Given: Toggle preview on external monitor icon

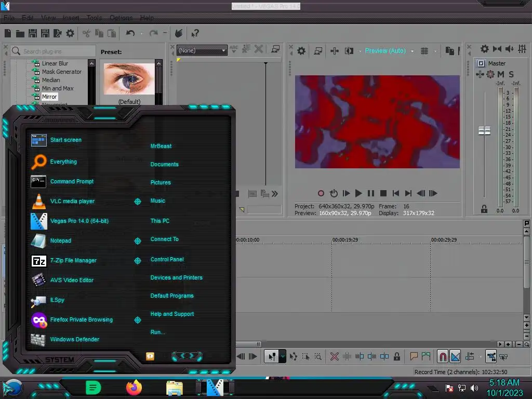Looking at the screenshot, I should [x=318, y=51].
